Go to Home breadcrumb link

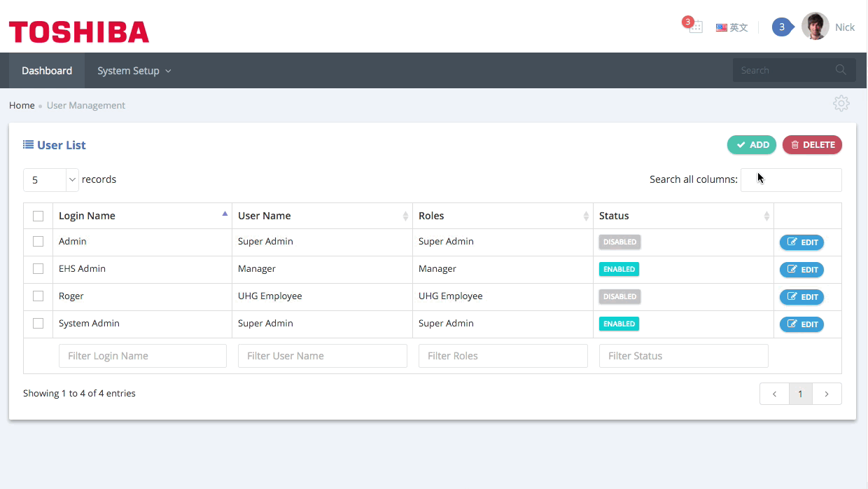coord(22,105)
